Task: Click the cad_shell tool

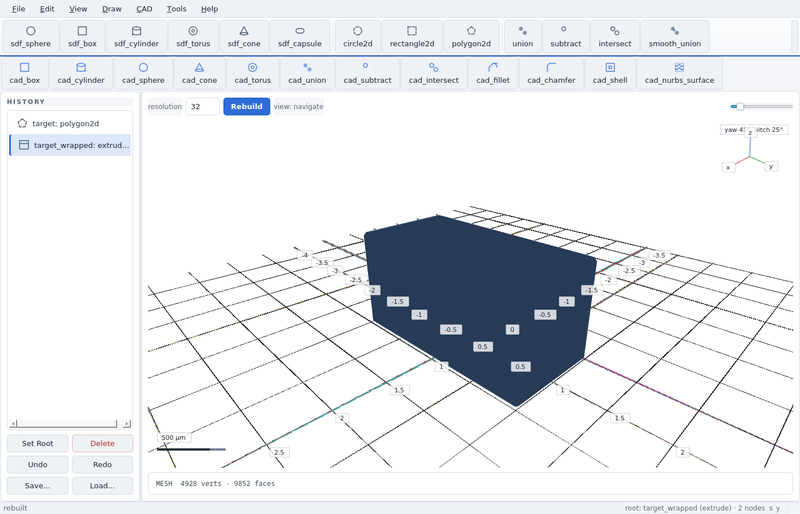Action: (610, 74)
